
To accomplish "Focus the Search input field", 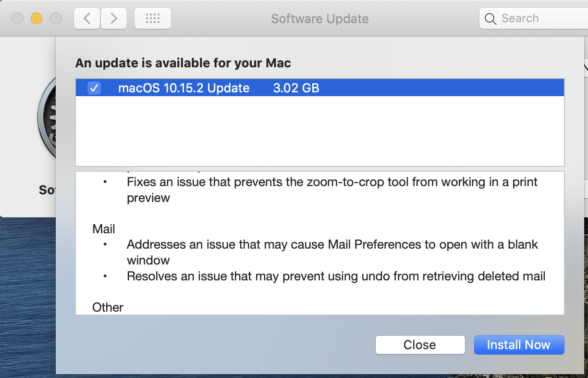I will [x=538, y=19].
